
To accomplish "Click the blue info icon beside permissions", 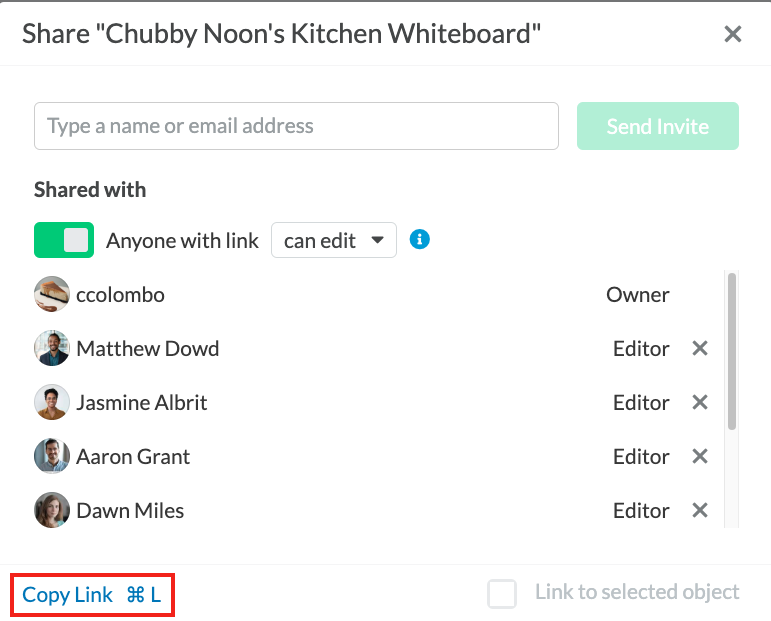I will pos(419,240).
